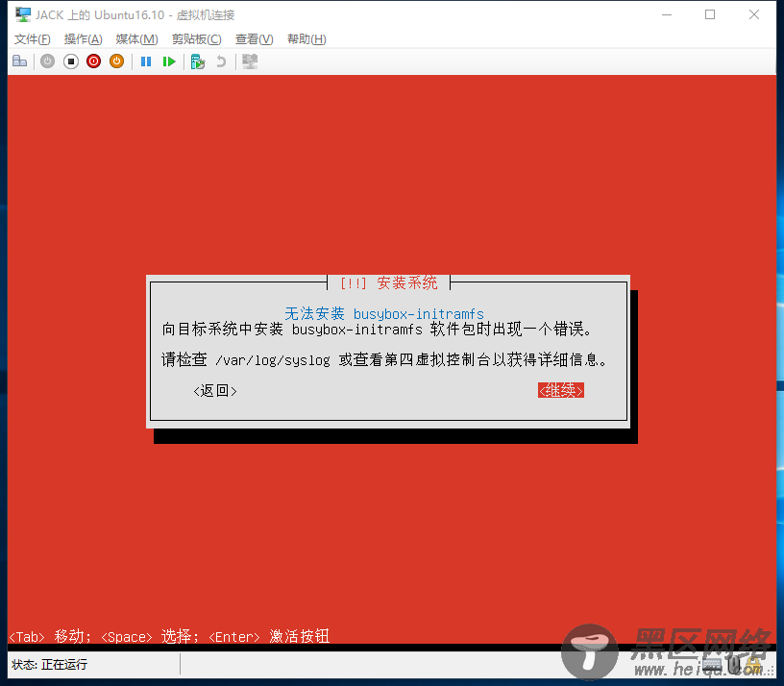Viewport: 784px width, 686px height.
Task: Click the /var/log/syslog message line
Action: coord(384,359)
